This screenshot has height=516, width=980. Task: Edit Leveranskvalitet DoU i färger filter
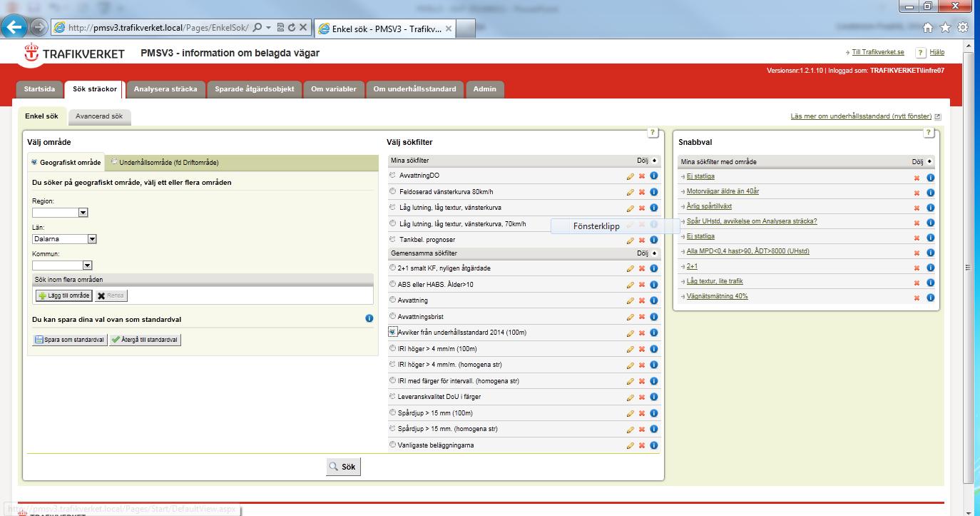tap(630, 398)
